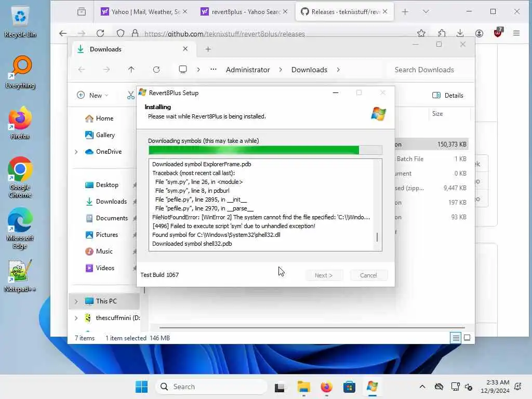Open the New item dropdown
Screen dimensions: 532x399
pos(92,96)
